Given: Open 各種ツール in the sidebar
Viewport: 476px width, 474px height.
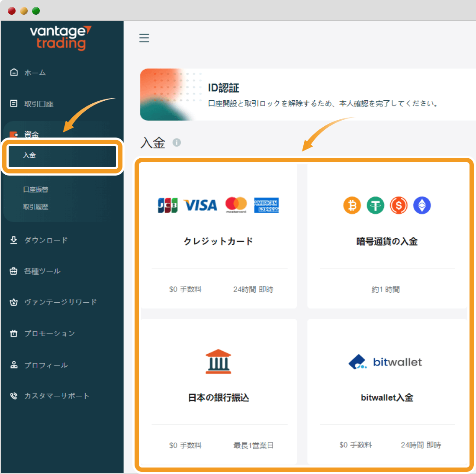Looking at the screenshot, I should click(x=42, y=271).
